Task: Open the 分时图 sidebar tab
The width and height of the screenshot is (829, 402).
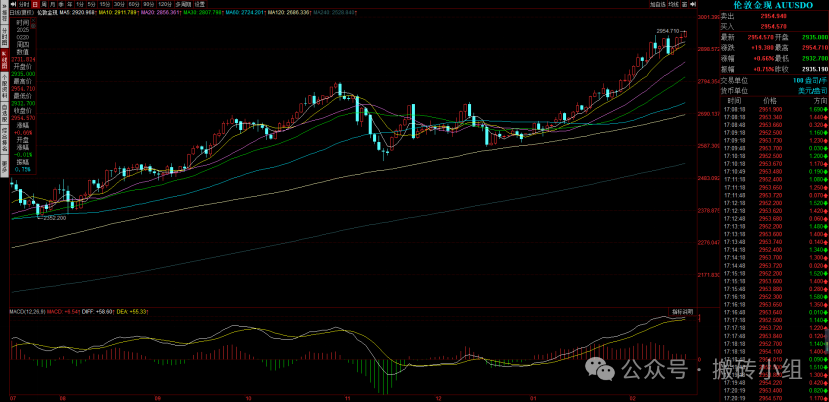Action: [4, 37]
